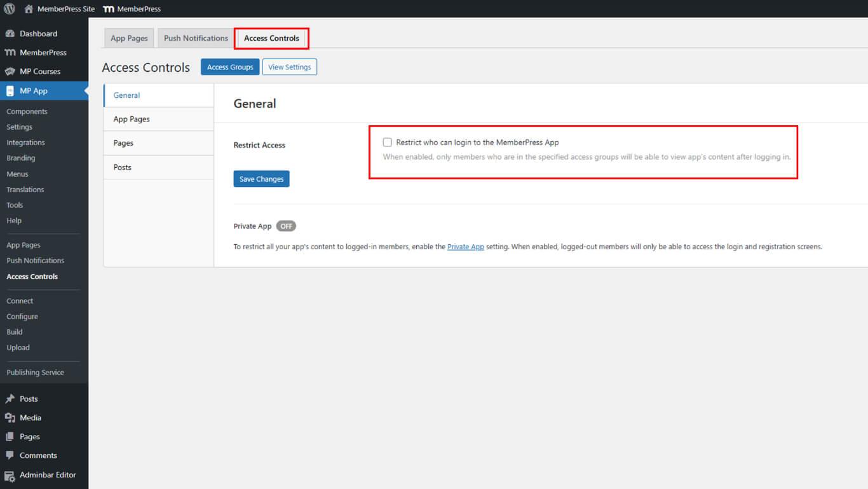The image size is (868, 489).
Task: Click the MP App phone icon
Action: [10, 91]
